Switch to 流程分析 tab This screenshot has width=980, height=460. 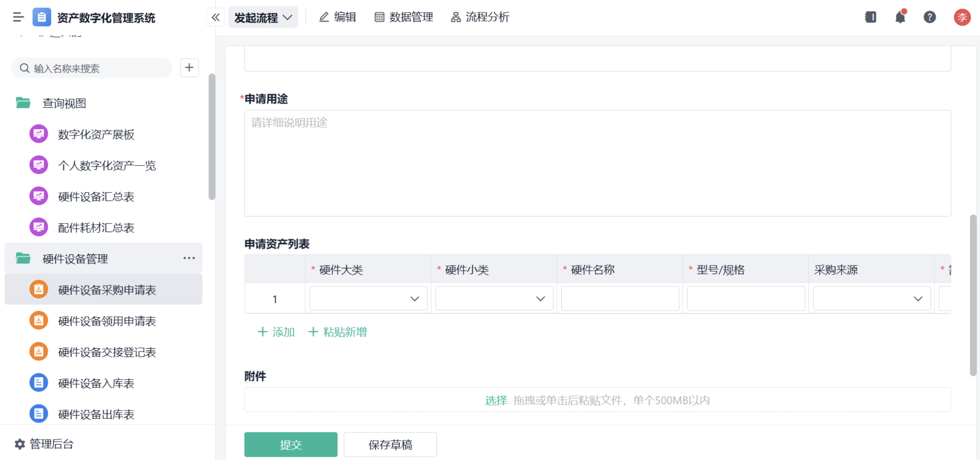[x=480, y=17]
